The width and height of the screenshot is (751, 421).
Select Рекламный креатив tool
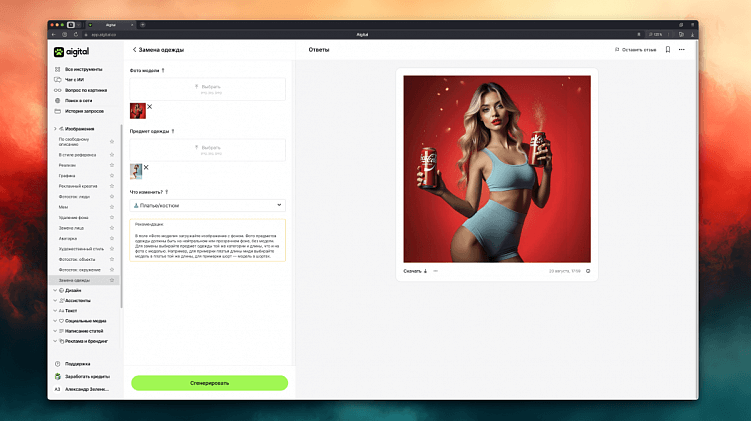click(x=78, y=186)
